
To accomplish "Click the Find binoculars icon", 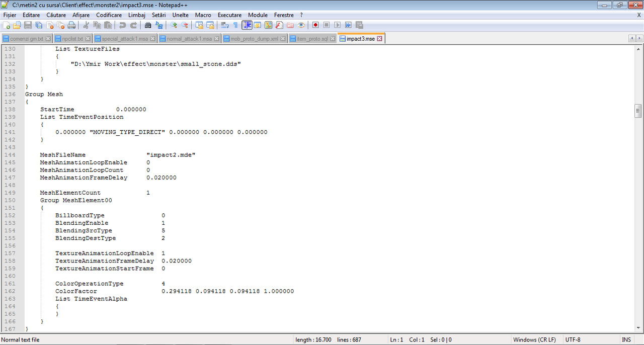I will click(x=148, y=25).
